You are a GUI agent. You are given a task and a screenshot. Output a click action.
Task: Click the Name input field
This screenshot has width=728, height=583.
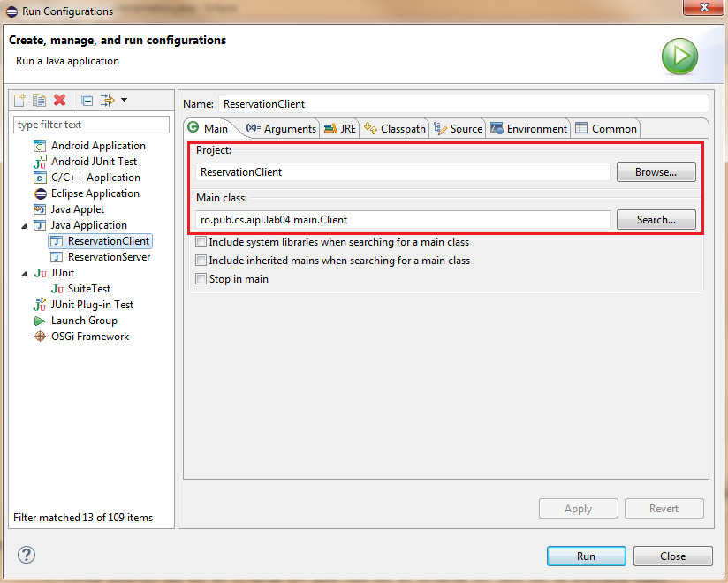(463, 104)
